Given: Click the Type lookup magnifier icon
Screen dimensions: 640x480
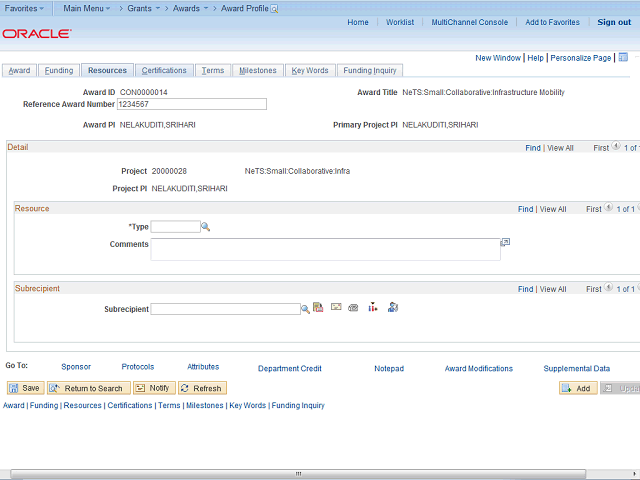Looking at the screenshot, I should point(206,227).
